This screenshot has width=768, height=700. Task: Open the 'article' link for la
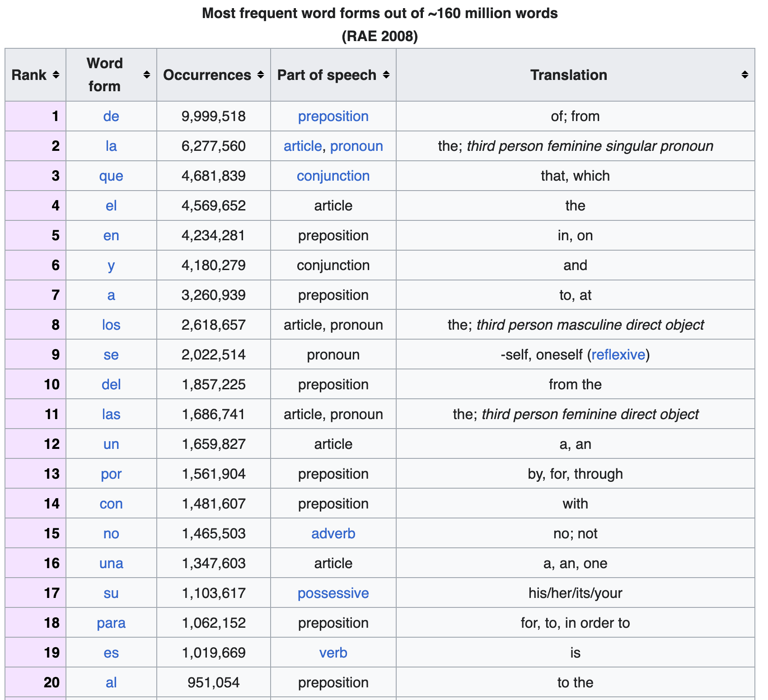tap(302, 146)
